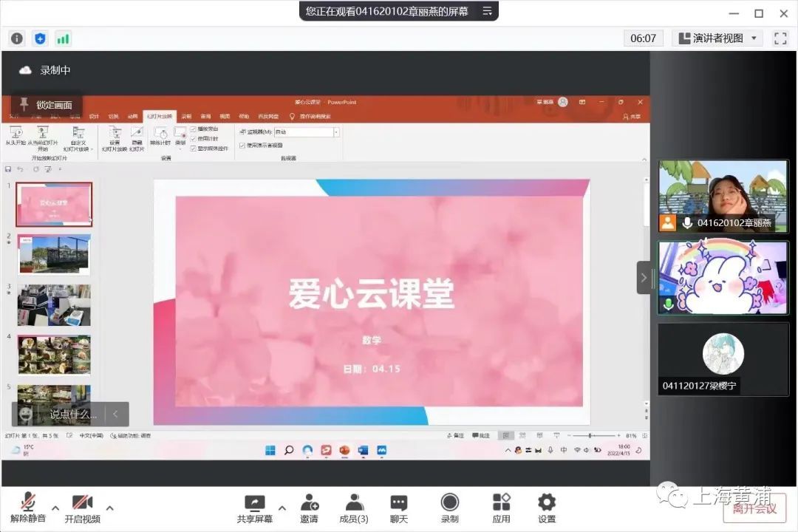Open the 审阅 ribbon tab

[205, 117]
